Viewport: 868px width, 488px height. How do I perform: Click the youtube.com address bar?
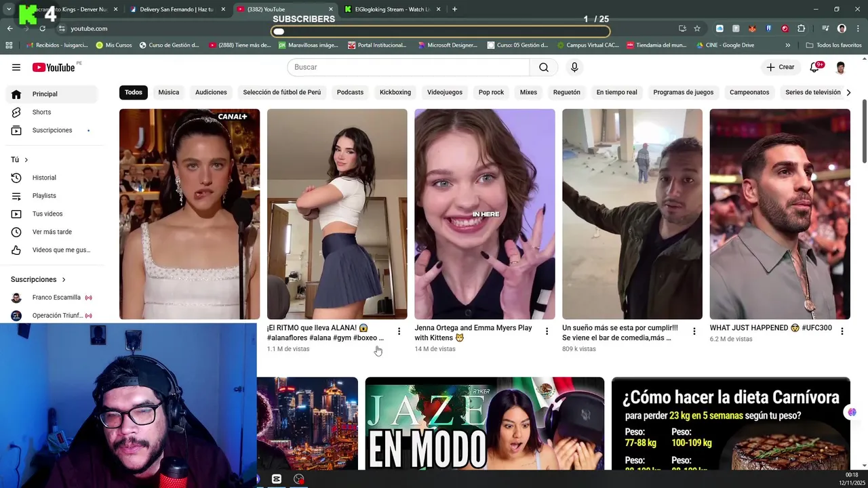pyautogui.click(x=366, y=28)
